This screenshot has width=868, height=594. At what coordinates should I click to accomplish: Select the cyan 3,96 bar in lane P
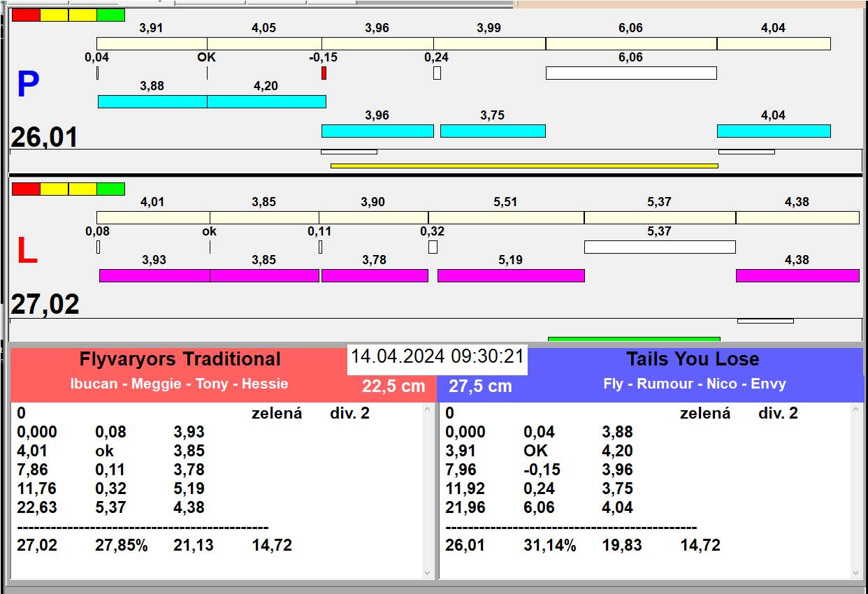tap(377, 131)
